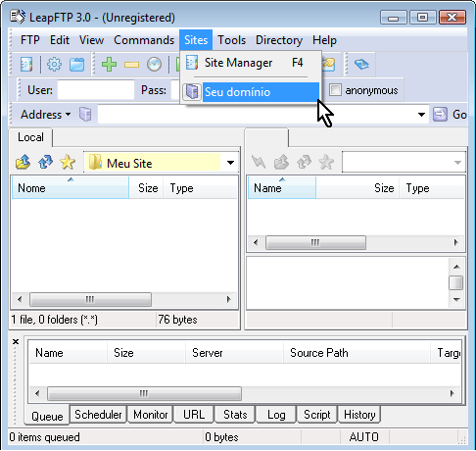Click the local favorites star icon
The height and width of the screenshot is (451, 476).
point(68,162)
